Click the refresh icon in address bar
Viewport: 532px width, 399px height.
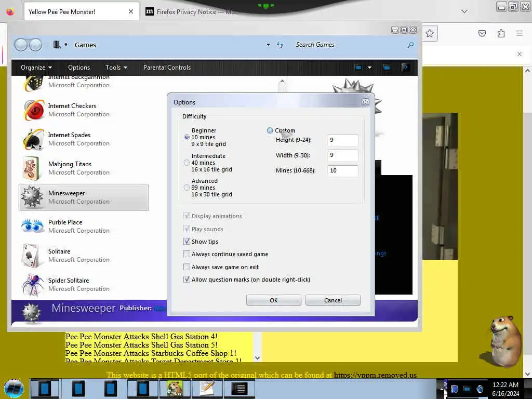(x=280, y=45)
